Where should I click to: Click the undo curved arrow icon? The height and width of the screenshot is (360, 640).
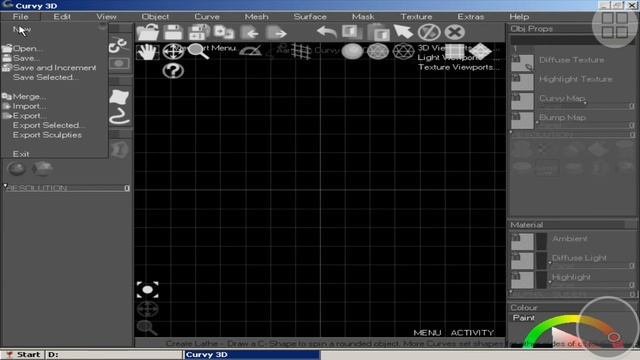click(327, 32)
